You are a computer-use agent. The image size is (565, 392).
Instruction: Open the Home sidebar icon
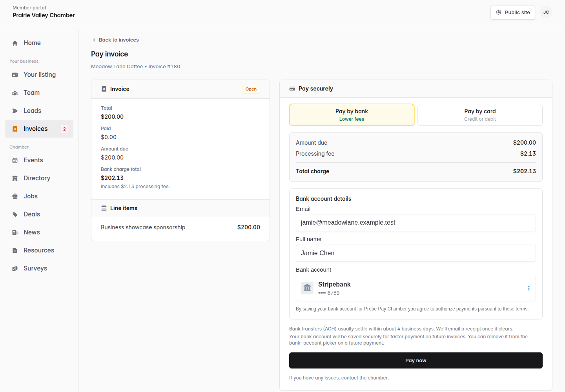[15, 43]
